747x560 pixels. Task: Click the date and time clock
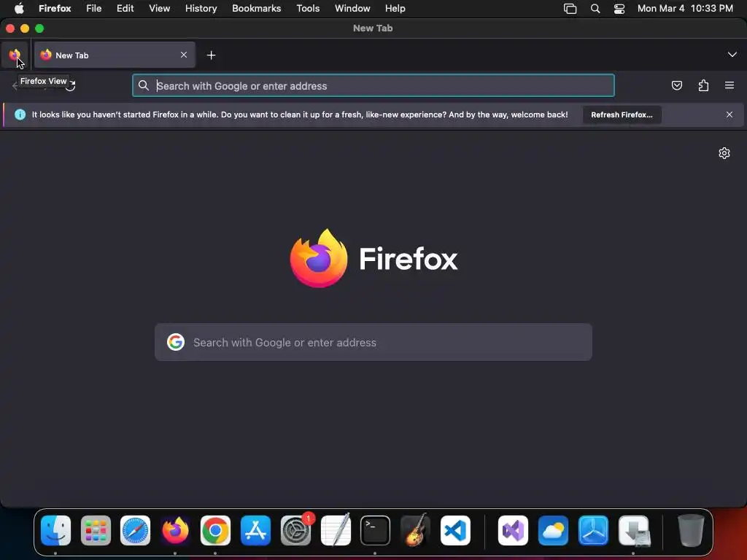[x=685, y=8]
